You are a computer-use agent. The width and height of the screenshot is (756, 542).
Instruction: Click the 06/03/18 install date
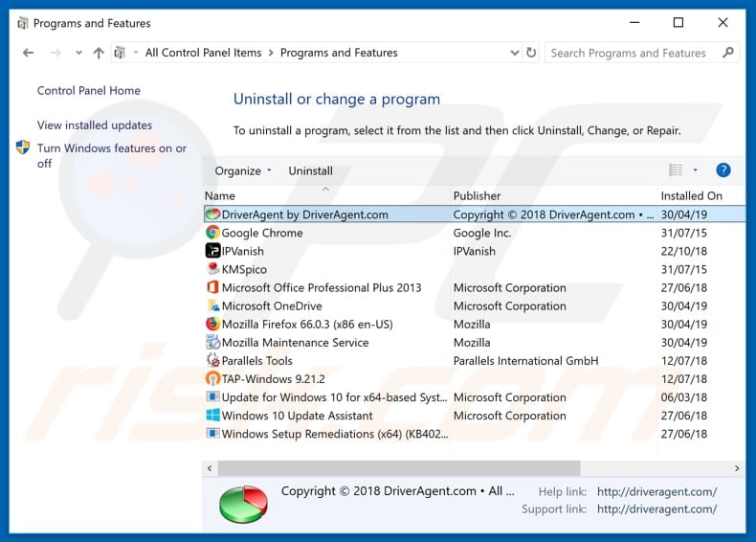pos(683,397)
